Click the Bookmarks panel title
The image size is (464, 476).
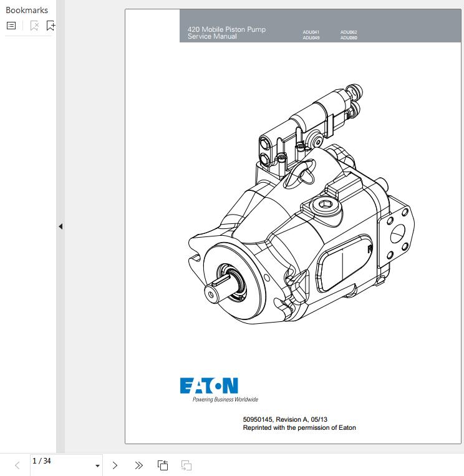pos(27,10)
